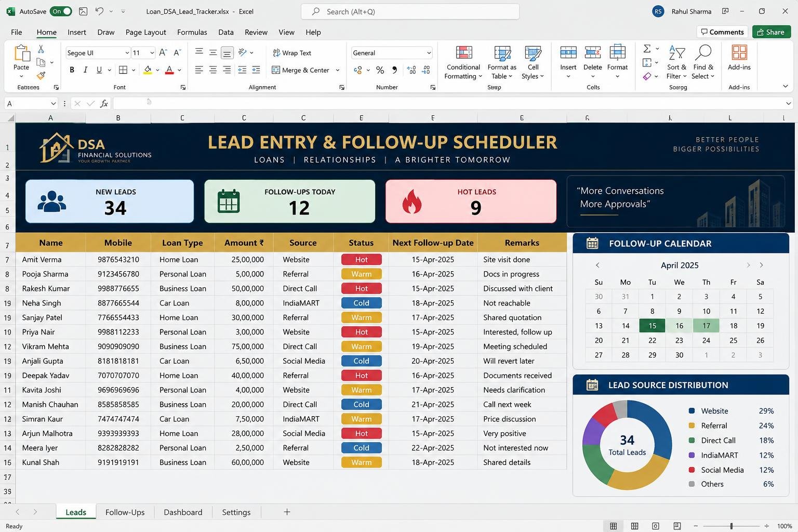Click the Insert cells icon
Screen dimensions: 798x532
pyautogui.click(x=568, y=52)
